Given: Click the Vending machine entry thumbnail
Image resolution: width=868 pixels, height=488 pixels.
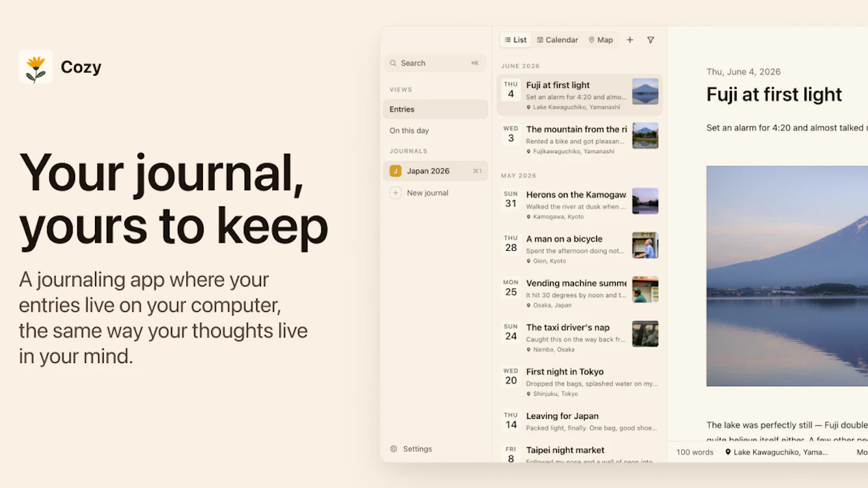Looking at the screenshot, I should tap(645, 289).
